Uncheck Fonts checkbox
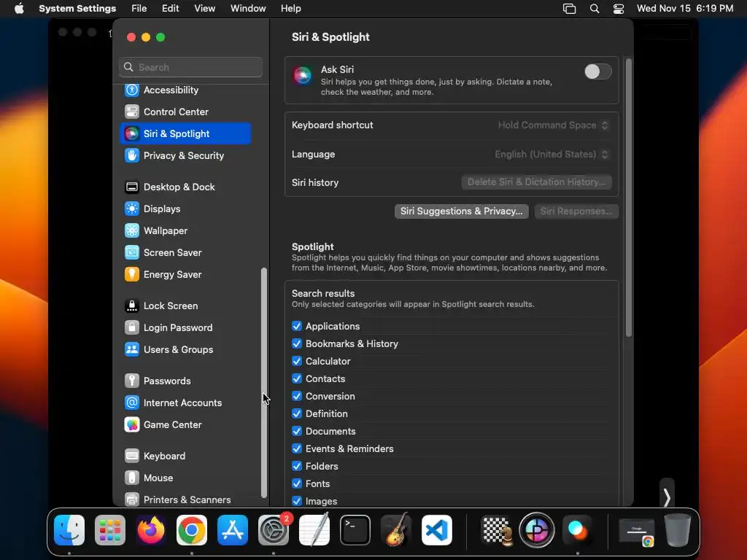Screen dimensions: 747x560 pos(297,484)
